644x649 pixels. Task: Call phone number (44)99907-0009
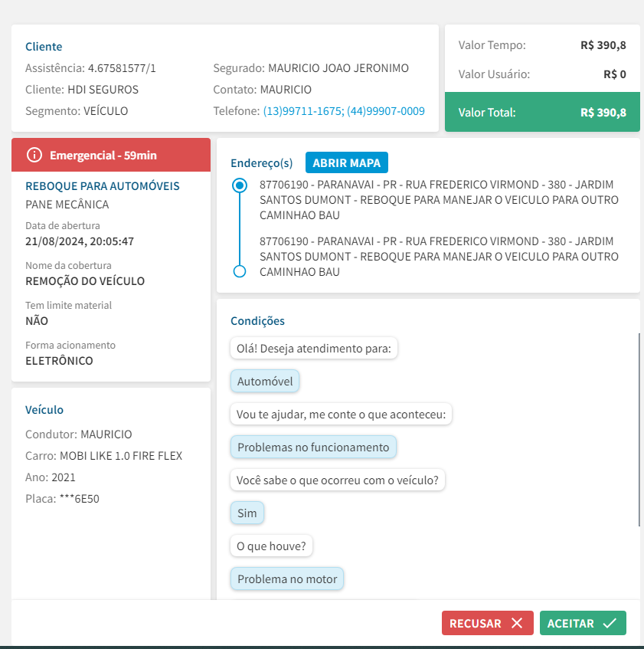tap(386, 111)
